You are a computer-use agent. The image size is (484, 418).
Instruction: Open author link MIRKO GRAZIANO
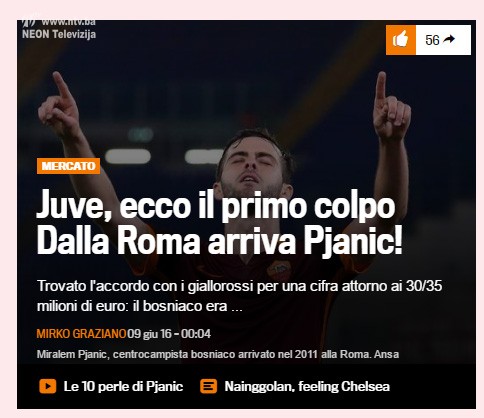(81, 334)
